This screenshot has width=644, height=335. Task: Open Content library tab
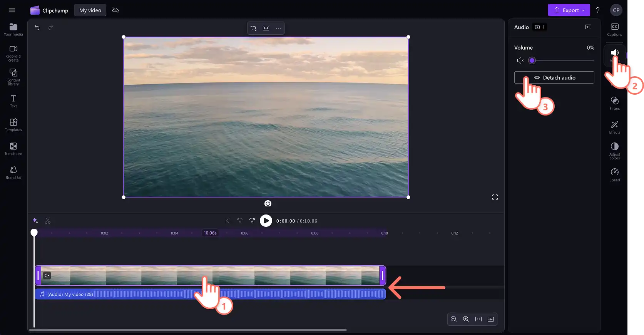point(13,77)
